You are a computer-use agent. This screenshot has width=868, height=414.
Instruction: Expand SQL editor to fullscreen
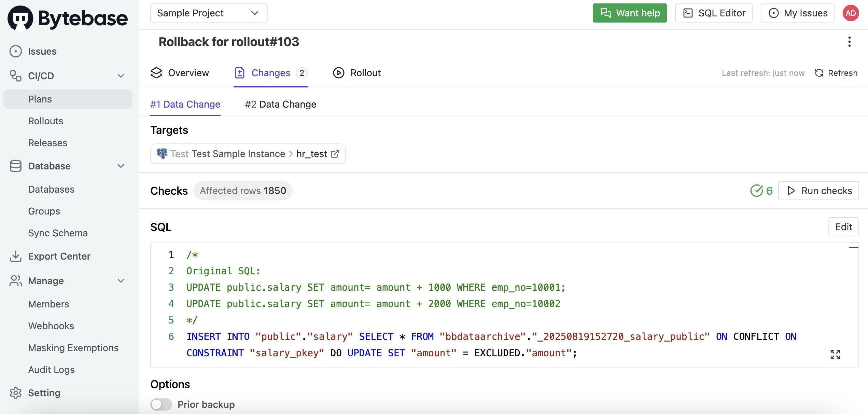(x=835, y=355)
